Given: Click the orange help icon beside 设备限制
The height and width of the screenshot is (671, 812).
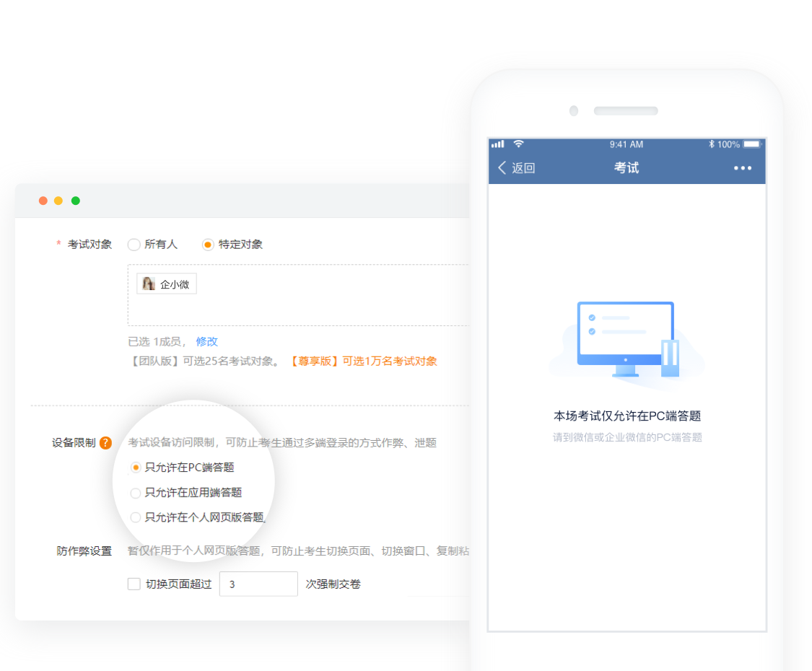Looking at the screenshot, I should [x=105, y=443].
